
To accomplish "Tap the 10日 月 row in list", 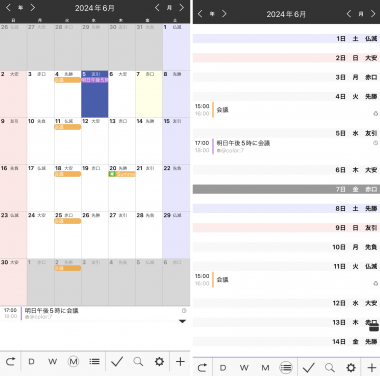I will coord(286,247).
